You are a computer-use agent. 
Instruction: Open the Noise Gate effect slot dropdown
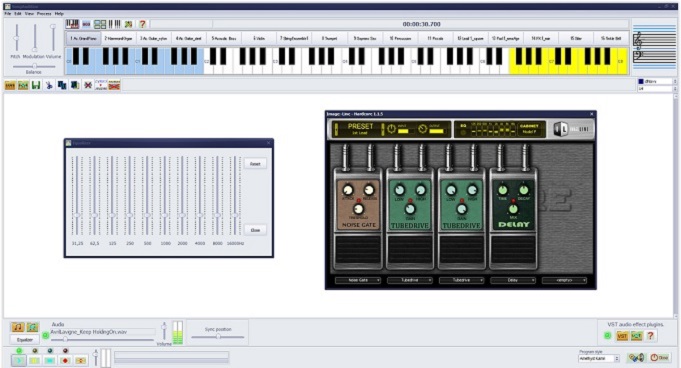[x=358, y=280]
